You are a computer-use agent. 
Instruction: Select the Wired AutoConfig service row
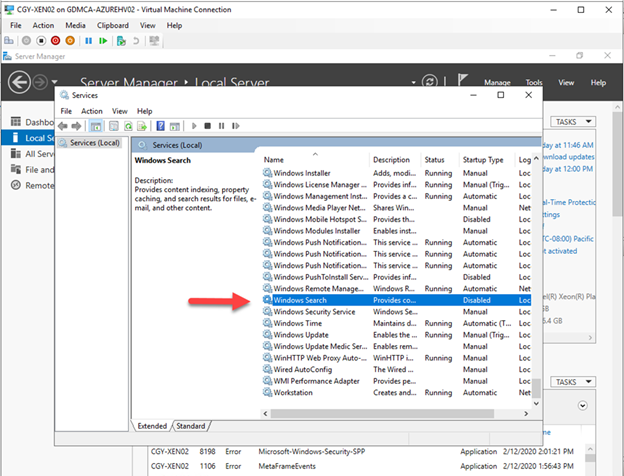coord(396,369)
